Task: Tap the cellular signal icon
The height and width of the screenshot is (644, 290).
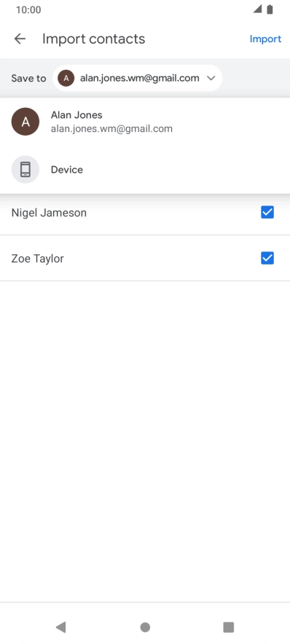Action: pos(257,9)
